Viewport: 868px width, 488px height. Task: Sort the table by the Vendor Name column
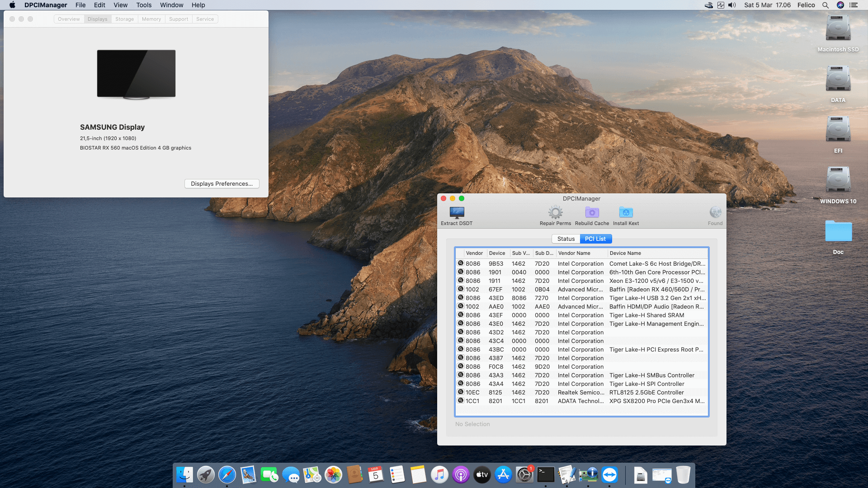(x=581, y=253)
